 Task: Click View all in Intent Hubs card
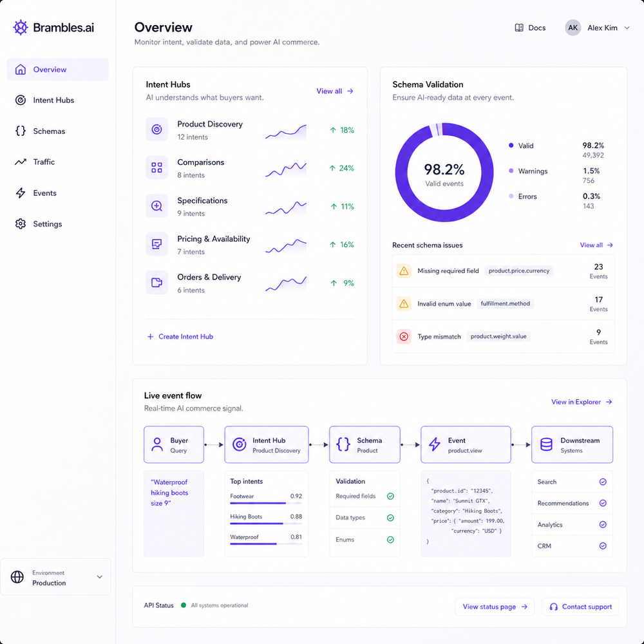(x=335, y=91)
